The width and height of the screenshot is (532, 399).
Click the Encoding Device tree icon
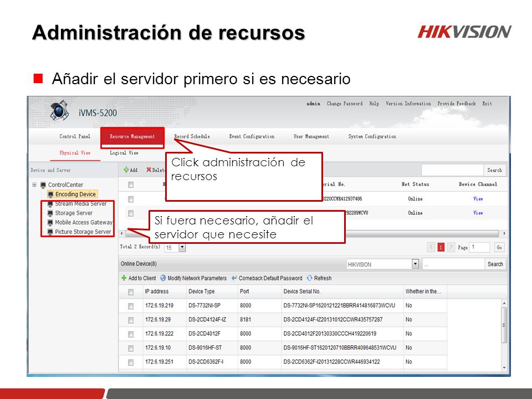point(50,194)
